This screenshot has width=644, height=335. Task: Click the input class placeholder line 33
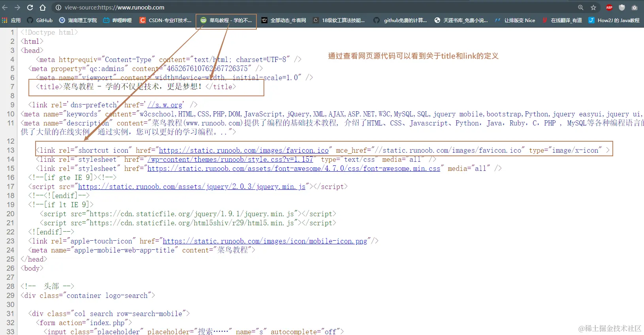pos(194,331)
